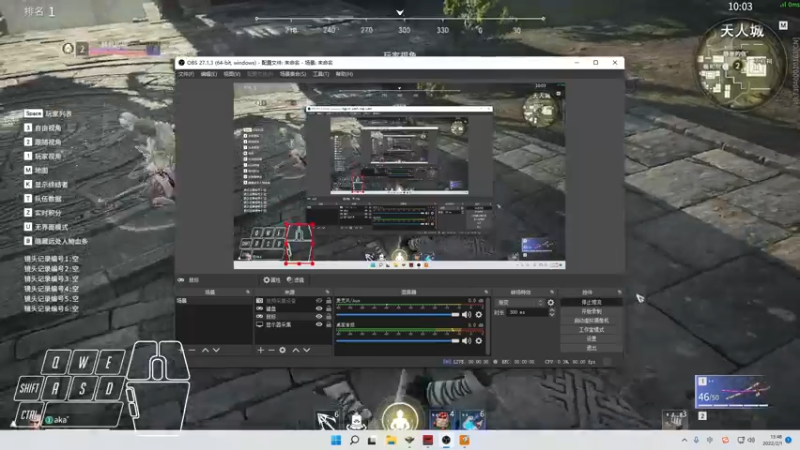800x450 pixels.
Task: Open transition properties gear next to 渐变
Action: point(551,303)
